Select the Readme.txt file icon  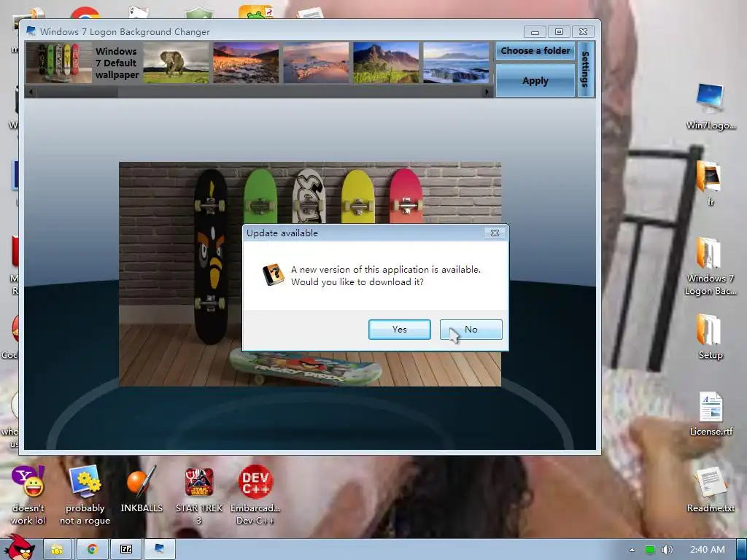(x=711, y=489)
